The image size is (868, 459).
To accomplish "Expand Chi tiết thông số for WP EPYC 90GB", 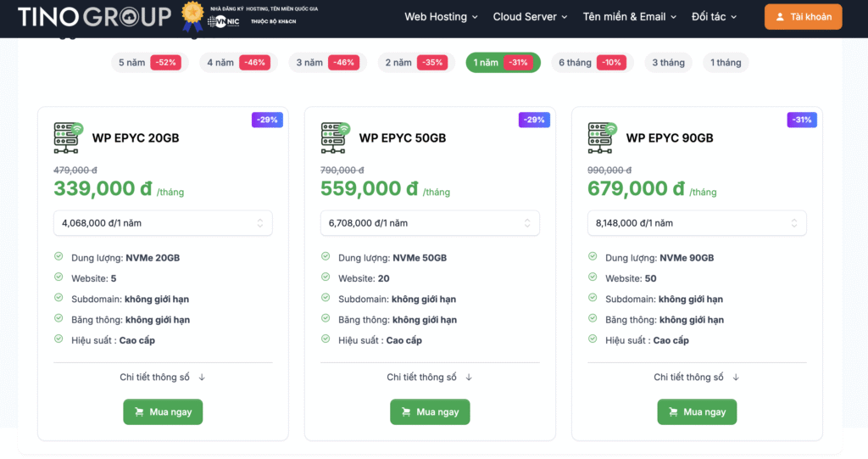I will coord(697,378).
